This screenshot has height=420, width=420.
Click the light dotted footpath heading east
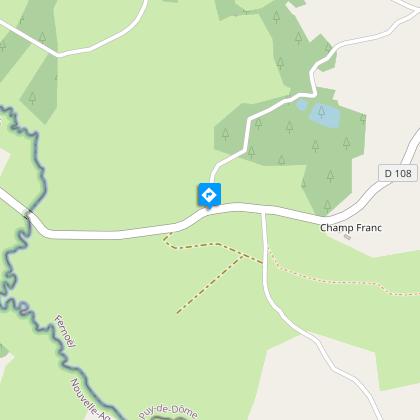click(333, 282)
